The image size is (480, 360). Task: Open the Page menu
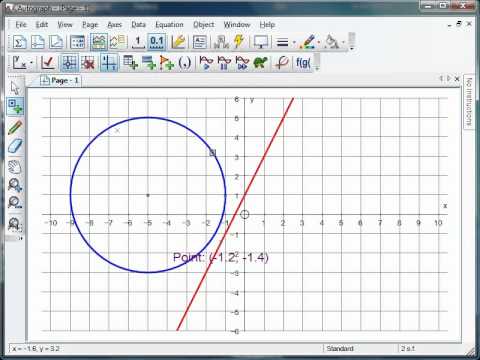(90, 25)
